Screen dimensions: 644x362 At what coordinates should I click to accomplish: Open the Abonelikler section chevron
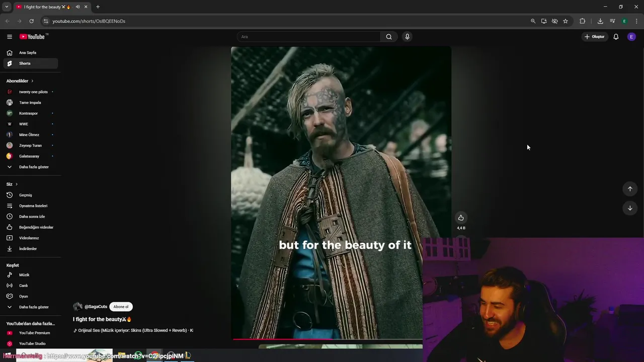[x=32, y=81]
